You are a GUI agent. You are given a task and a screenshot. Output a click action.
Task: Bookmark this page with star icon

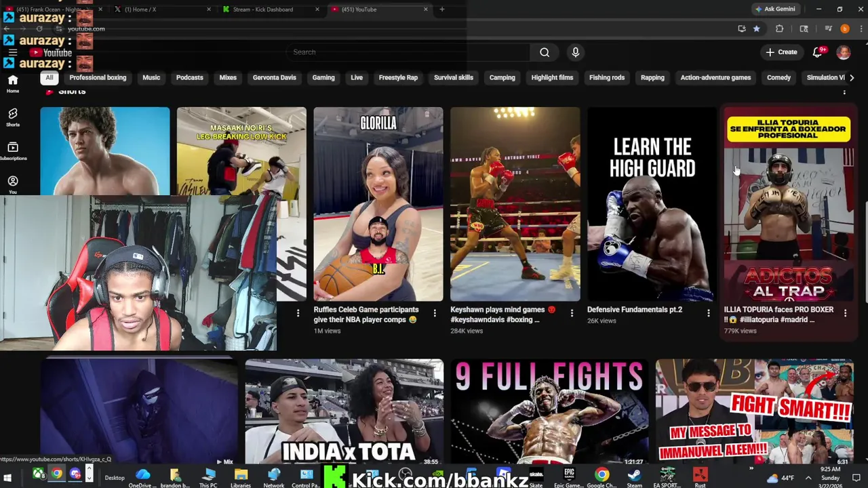click(756, 28)
